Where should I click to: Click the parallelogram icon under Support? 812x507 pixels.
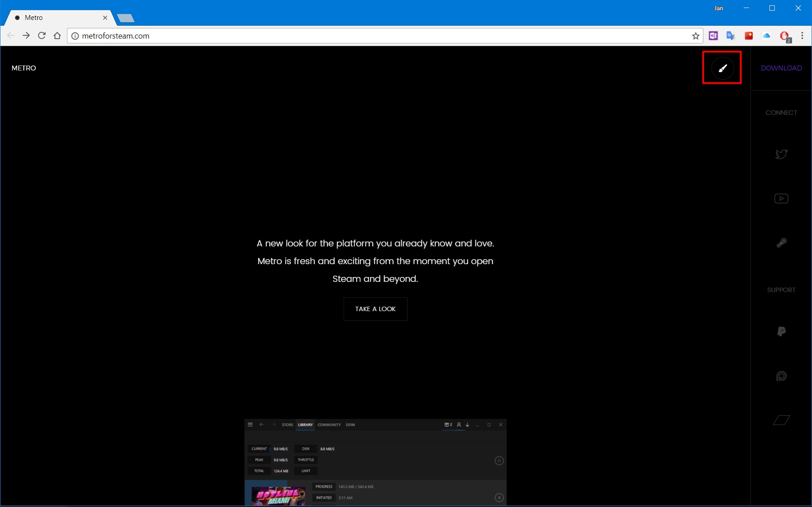pos(781,420)
